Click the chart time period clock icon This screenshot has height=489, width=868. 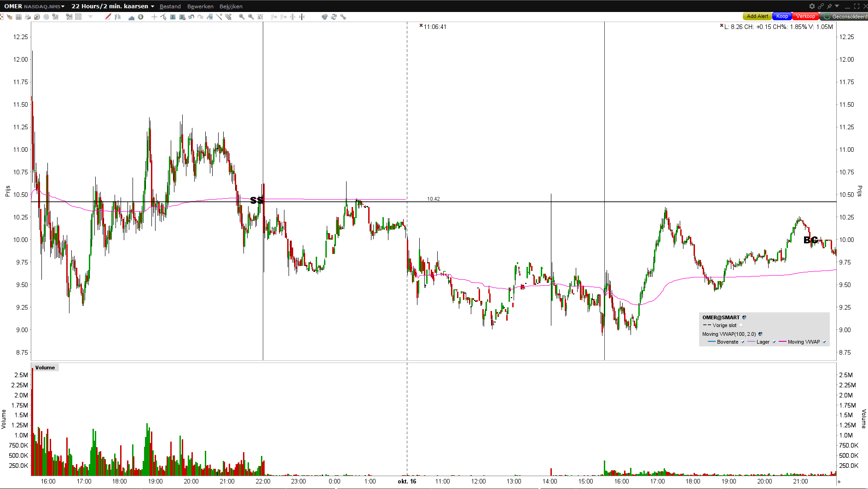pos(37,17)
